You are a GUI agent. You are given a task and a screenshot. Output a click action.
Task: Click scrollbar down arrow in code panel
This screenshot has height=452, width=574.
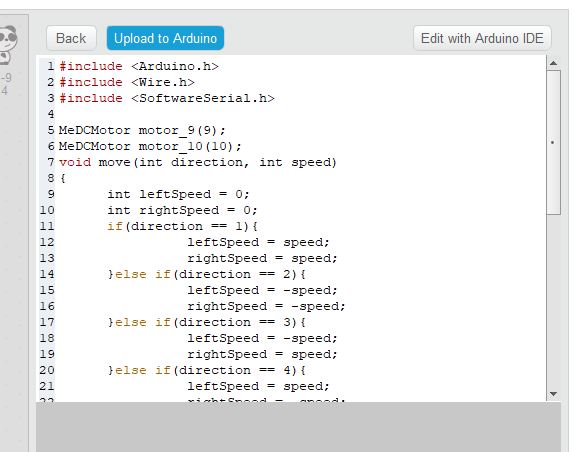pyautogui.click(x=553, y=394)
